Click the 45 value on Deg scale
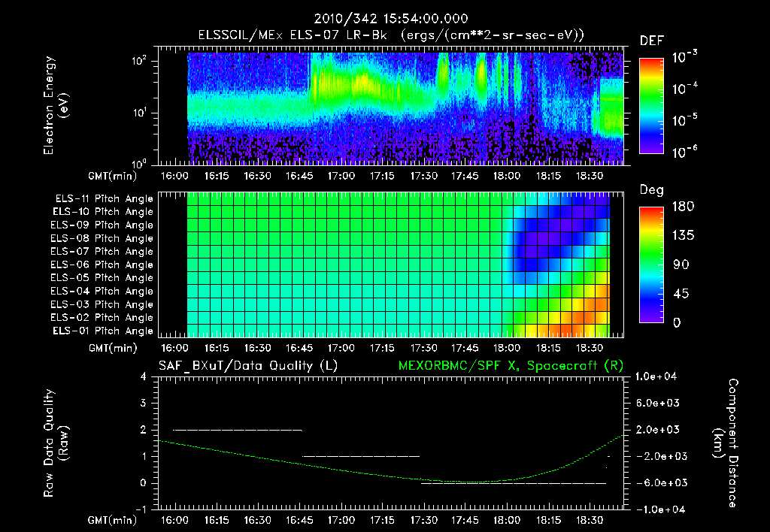 point(681,294)
